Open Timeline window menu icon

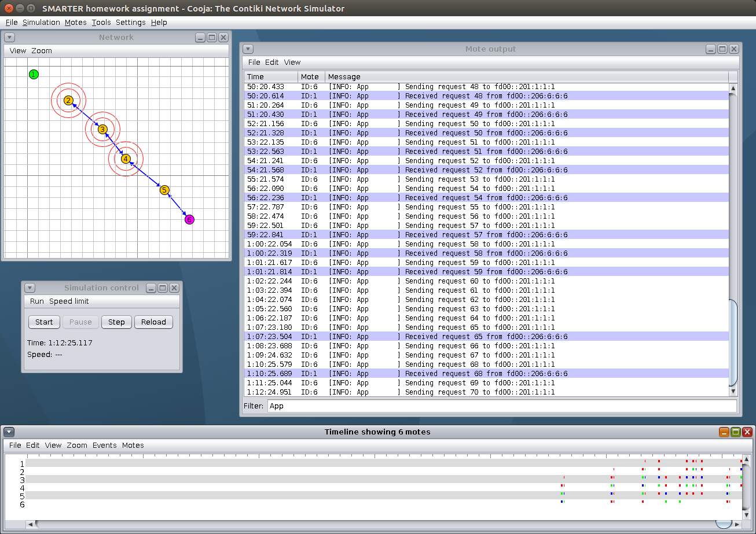(9, 432)
